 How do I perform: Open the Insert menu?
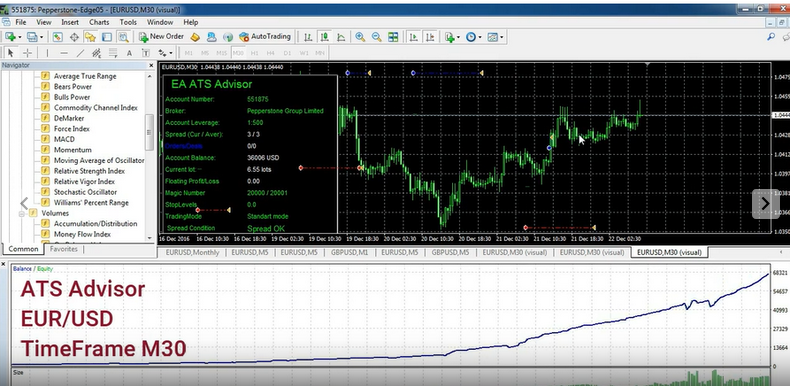(x=70, y=22)
